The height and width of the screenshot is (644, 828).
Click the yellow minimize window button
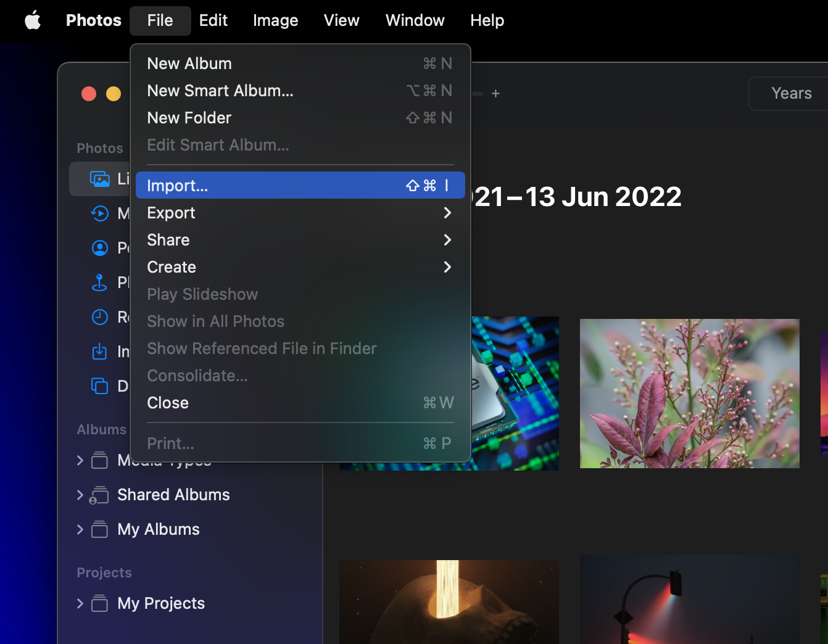(x=114, y=94)
